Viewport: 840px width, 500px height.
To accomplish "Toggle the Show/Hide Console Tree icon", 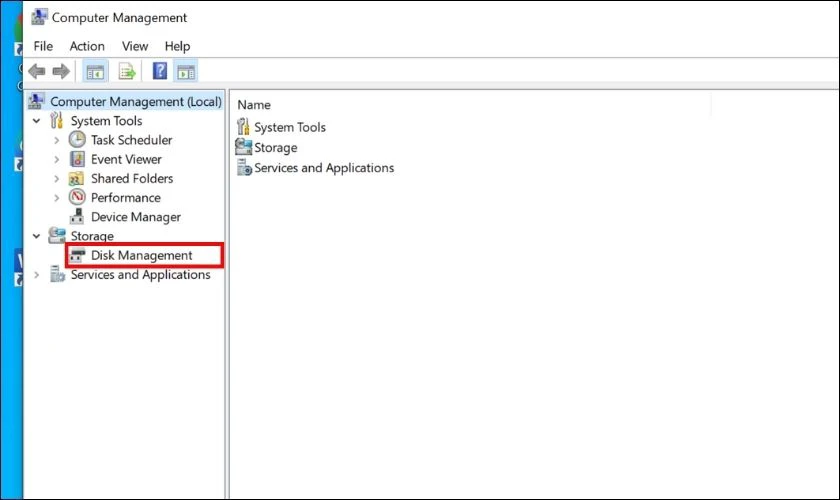I will point(95,71).
